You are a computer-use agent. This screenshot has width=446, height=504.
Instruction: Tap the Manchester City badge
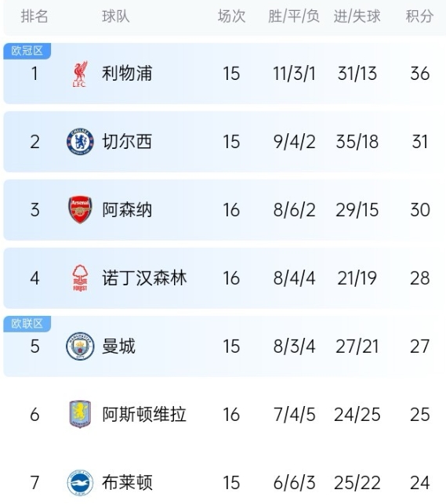(x=80, y=346)
